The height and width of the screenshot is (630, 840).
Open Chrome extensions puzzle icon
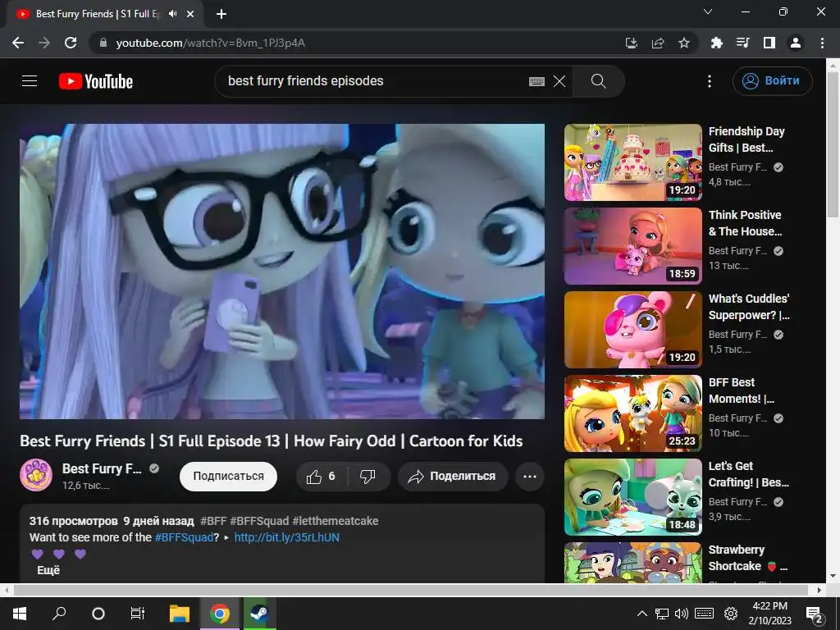tap(716, 43)
